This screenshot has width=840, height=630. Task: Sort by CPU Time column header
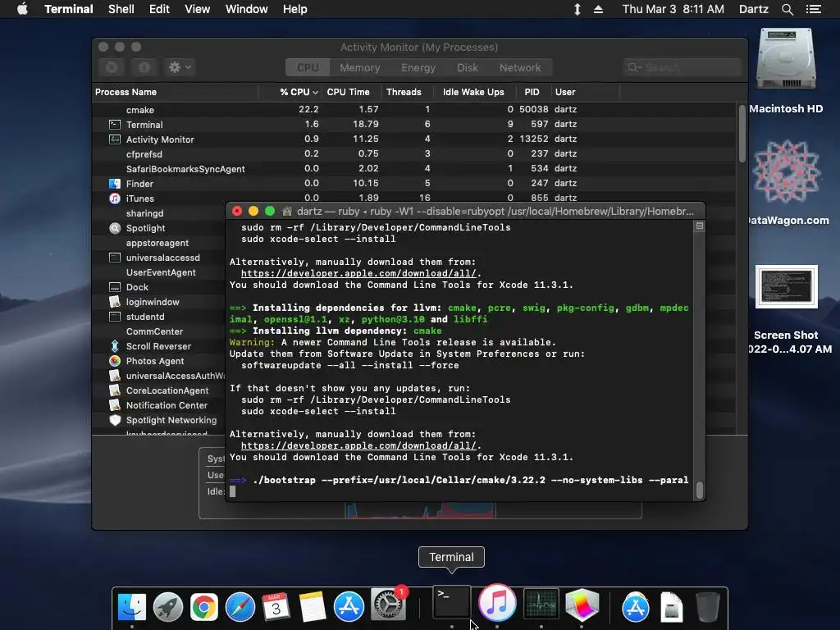pos(351,92)
